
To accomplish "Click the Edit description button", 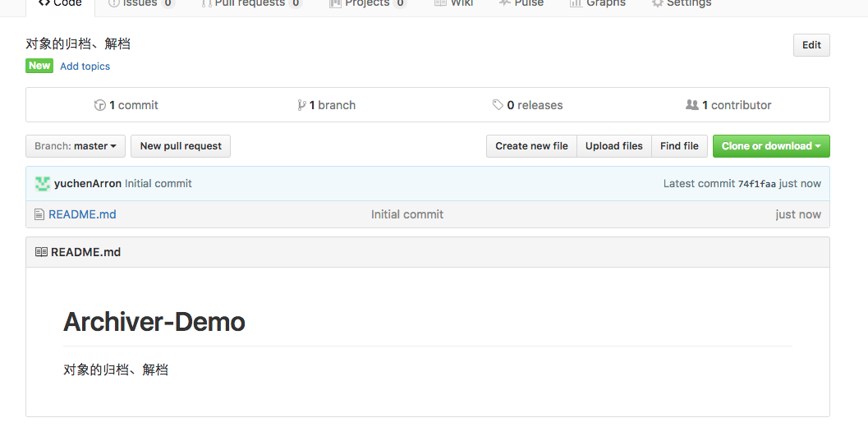I will pos(811,45).
